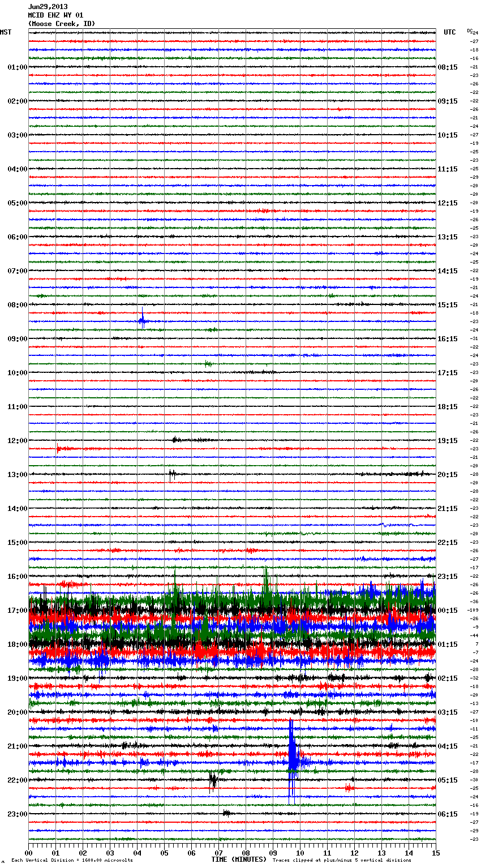Click the 18:00 MST time label
Screen dimensions: 481x868
18,644
